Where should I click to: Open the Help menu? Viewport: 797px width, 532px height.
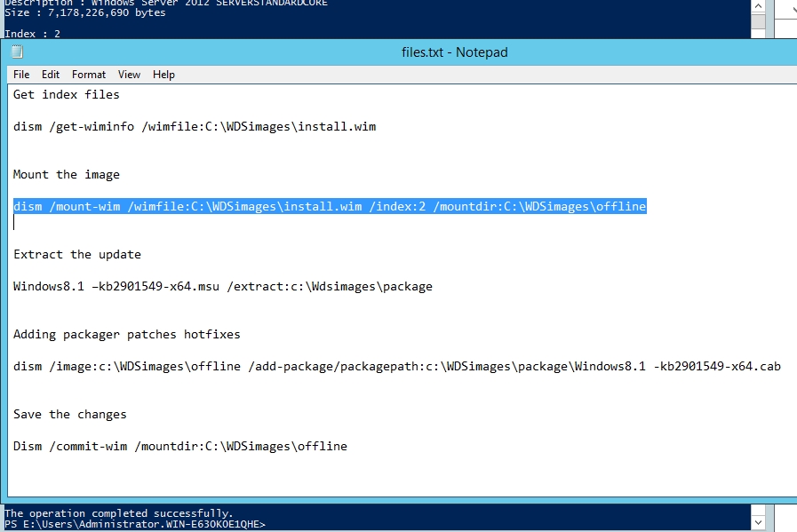coord(163,75)
